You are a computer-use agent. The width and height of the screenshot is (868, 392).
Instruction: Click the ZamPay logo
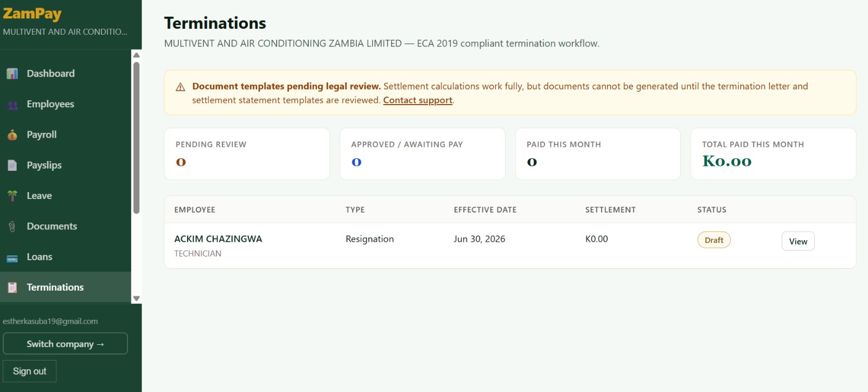click(x=33, y=14)
